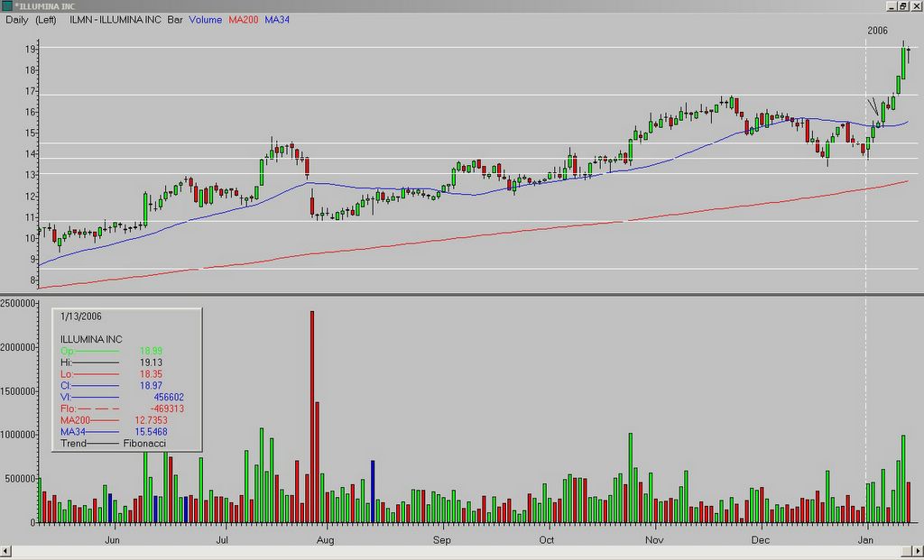
Task: Select the 'ILMN - ILLUMINA INC' symbol label
Action: (115, 20)
